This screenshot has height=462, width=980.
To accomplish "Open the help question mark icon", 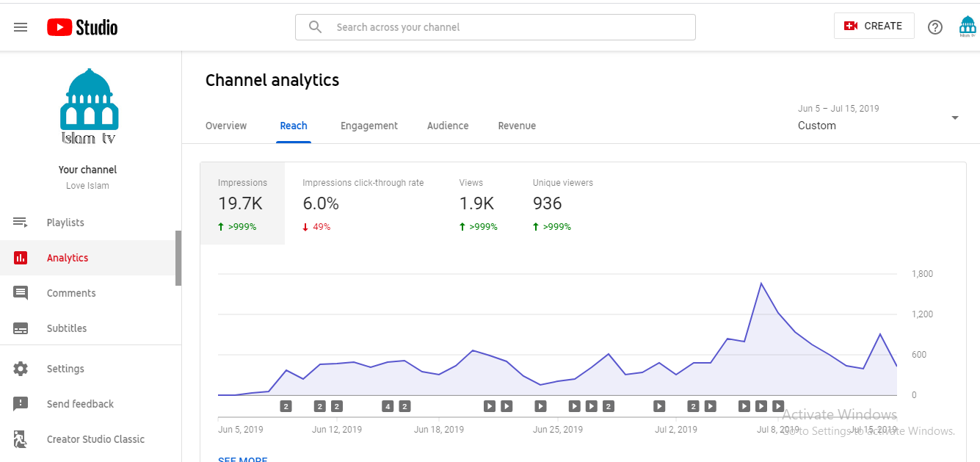I will (934, 27).
